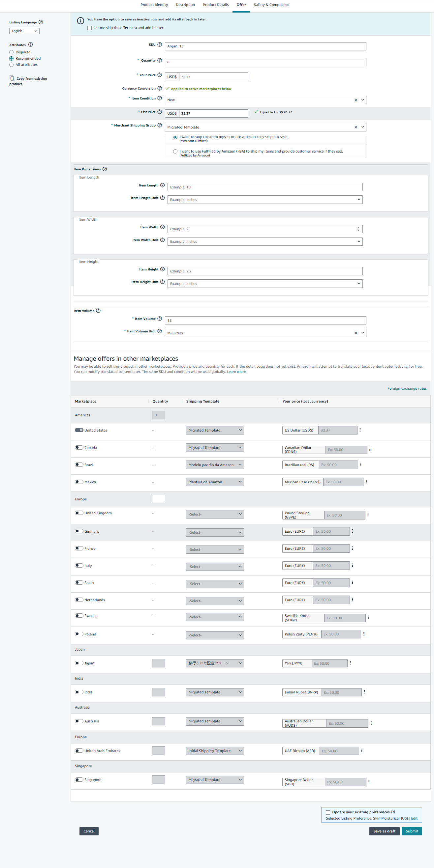
Task: Click the Save as draft button
Action: pyautogui.click(x=384, y=831)
